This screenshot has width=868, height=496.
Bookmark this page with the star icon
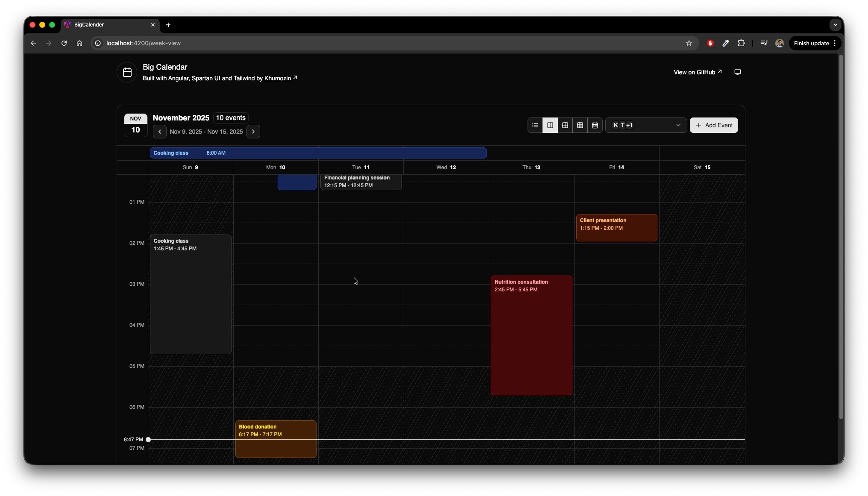(689, 43)
